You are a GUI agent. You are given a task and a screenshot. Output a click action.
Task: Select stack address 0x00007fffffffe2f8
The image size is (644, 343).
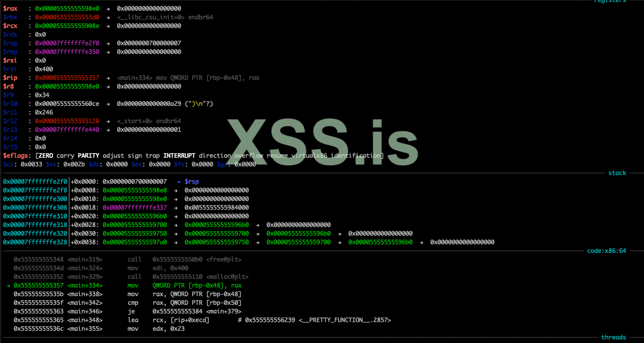[35, 190]
